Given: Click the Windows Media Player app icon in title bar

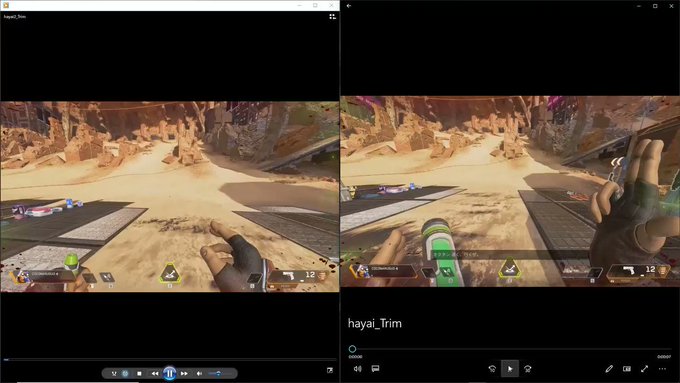Looking at the screenshot, I should tap(6, 5).
